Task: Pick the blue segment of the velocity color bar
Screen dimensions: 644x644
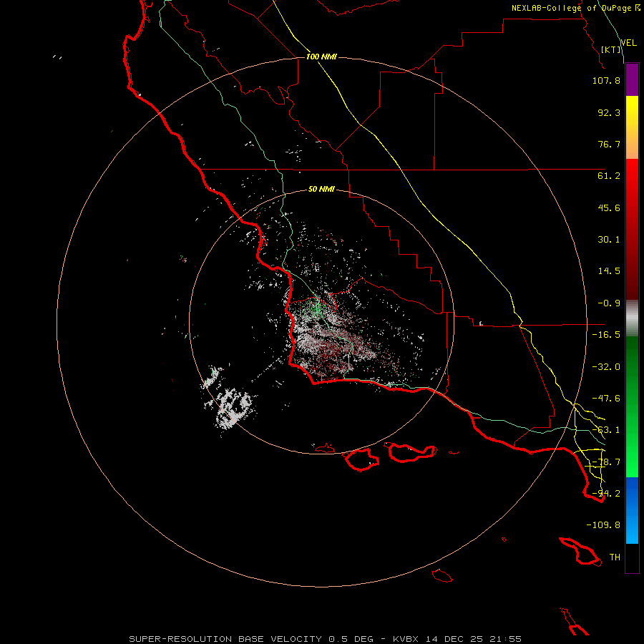Action: click(632, 510)
